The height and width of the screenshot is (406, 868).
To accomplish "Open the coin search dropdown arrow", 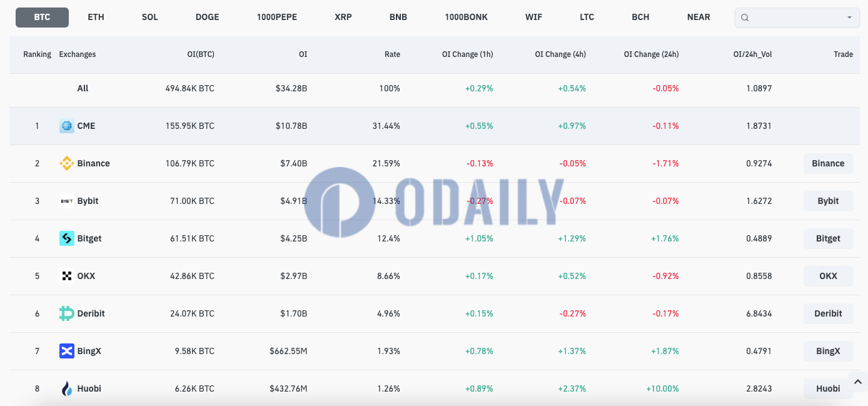I will (849, 18).
